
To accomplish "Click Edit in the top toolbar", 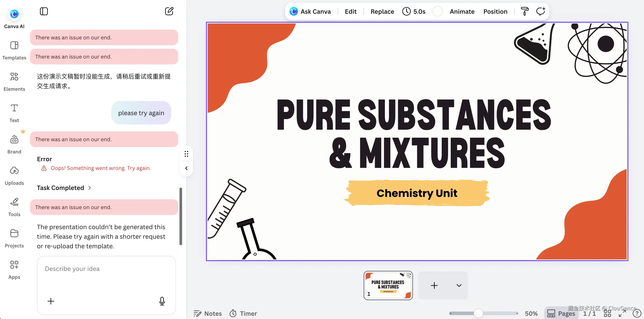I will 350,12.
